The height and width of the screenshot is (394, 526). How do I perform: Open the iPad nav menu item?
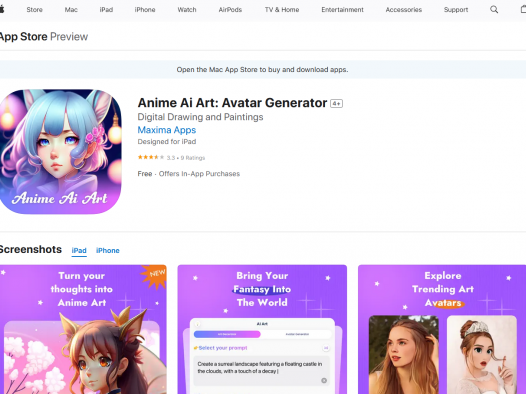tap(106, 10)
